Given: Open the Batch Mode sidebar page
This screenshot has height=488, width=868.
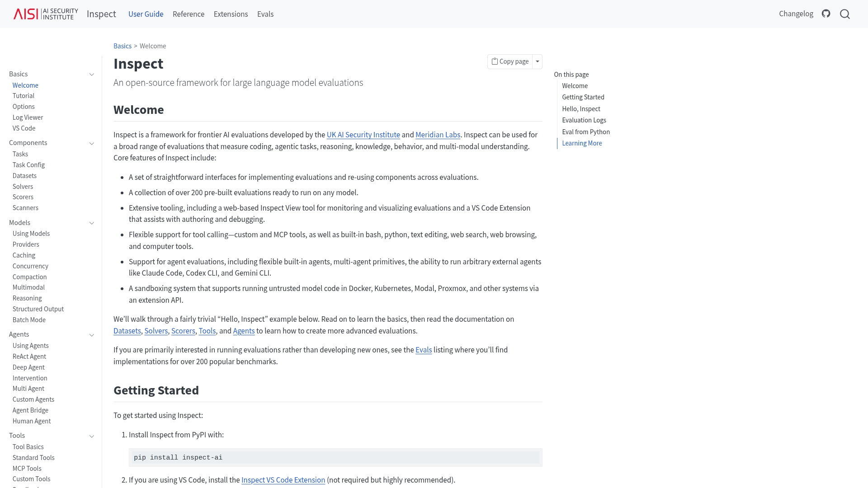Looking at the screenshot, I should pyautogui.click(x=29, y=320).
